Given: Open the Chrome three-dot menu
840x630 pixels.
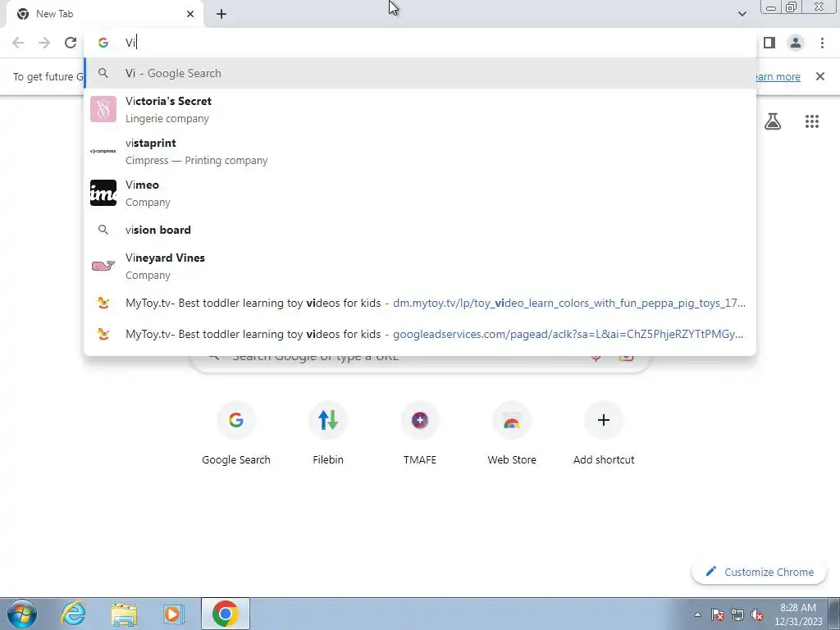Looking at the screenshot, I should 822,43.
